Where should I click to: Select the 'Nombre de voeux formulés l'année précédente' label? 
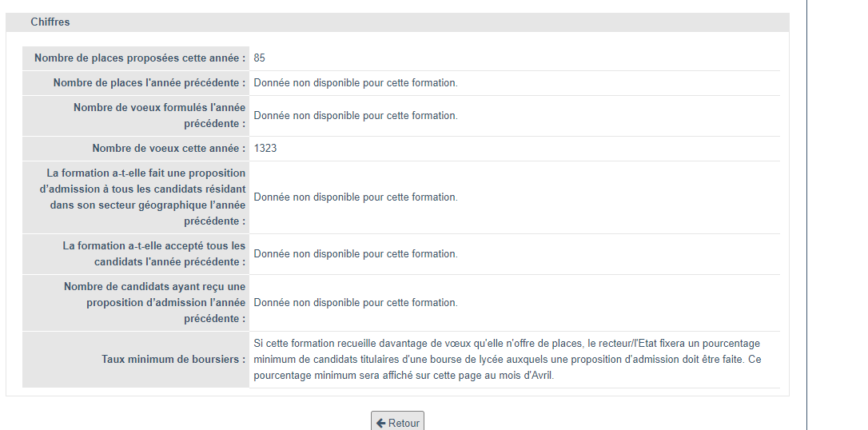pos(159,116)
